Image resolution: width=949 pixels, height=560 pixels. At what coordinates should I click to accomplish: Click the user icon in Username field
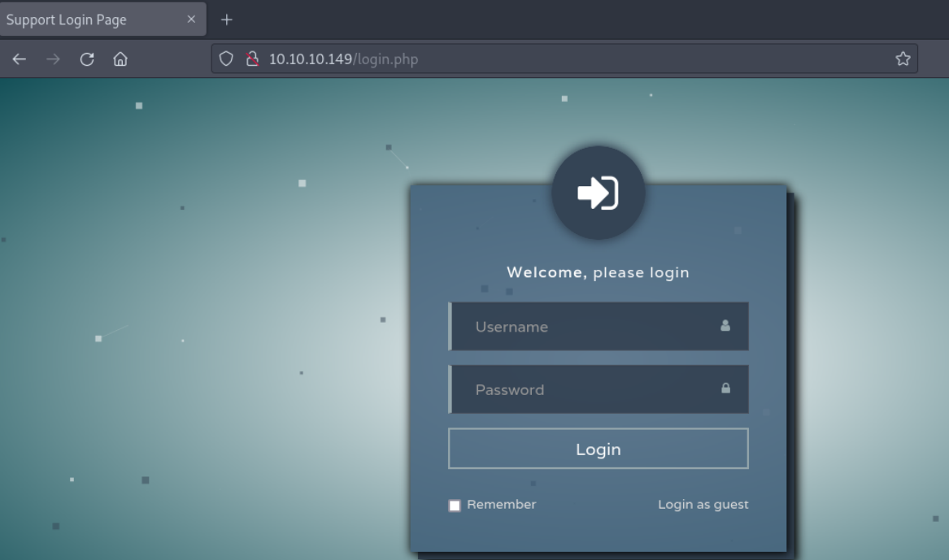[x=725, y=326]
